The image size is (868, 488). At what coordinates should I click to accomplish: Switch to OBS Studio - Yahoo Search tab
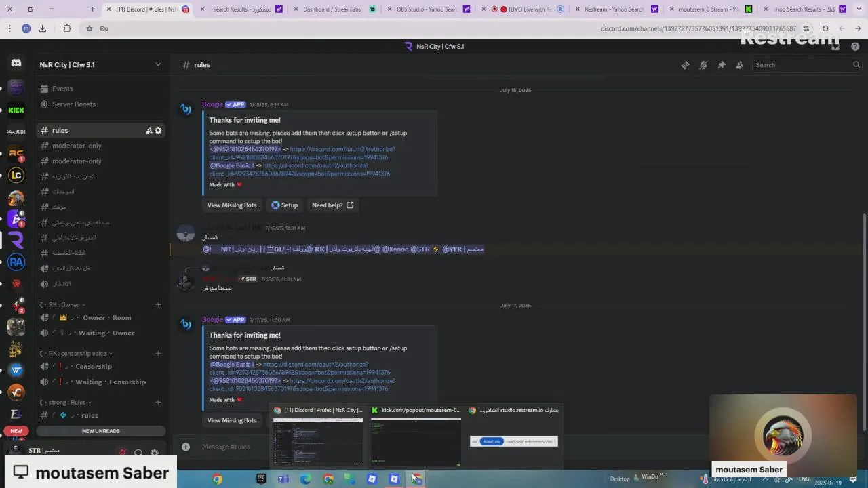click(427, 9)
